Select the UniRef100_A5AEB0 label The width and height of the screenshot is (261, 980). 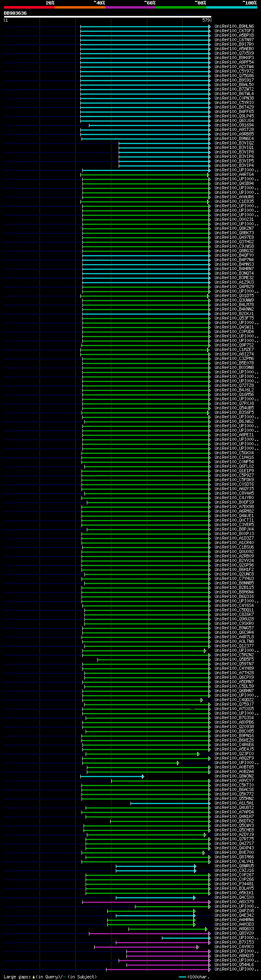tap(234, 49)
